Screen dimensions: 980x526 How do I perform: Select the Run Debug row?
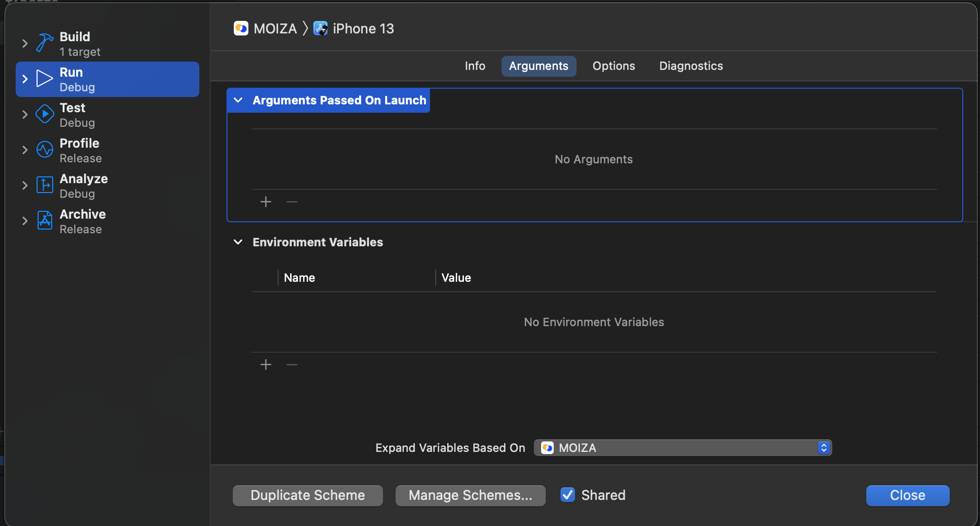coord(107,79)
